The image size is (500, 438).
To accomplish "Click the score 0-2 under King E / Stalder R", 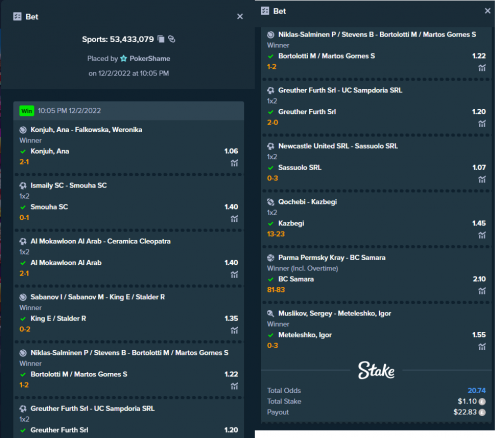I will coord(25,329).
